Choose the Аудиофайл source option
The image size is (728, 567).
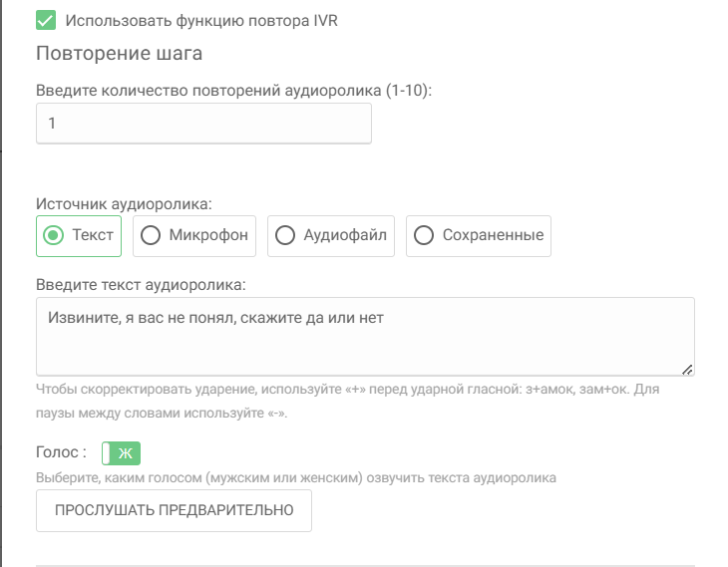(x=332, y=236)
